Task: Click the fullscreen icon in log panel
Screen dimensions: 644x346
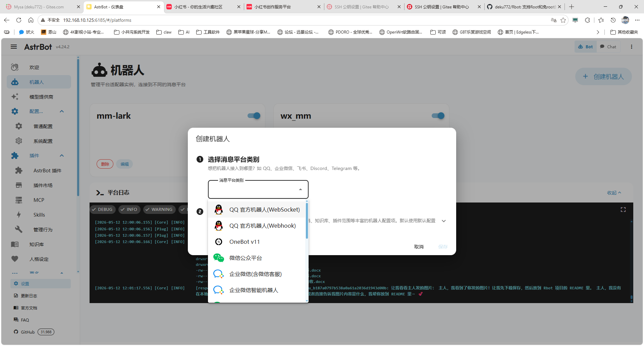Action: pos(623,210)
